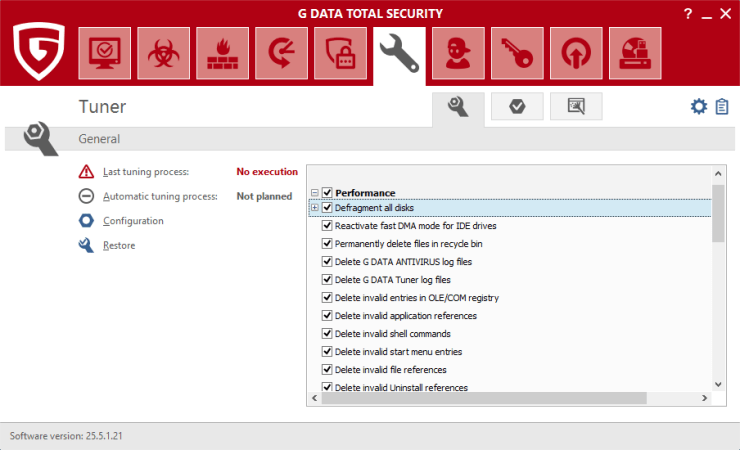Image resolution: width=740 pixels, height=450 pixels.
Task: Click the horizontal scroll left arrow
Action: coord(315,398)
